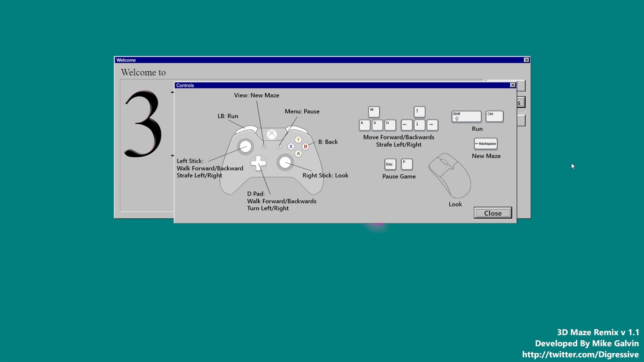The width and height of the screenshot is (644, 362).
Task: Click the Xbox guide button on controller diagram
Action: click(271, 134)
